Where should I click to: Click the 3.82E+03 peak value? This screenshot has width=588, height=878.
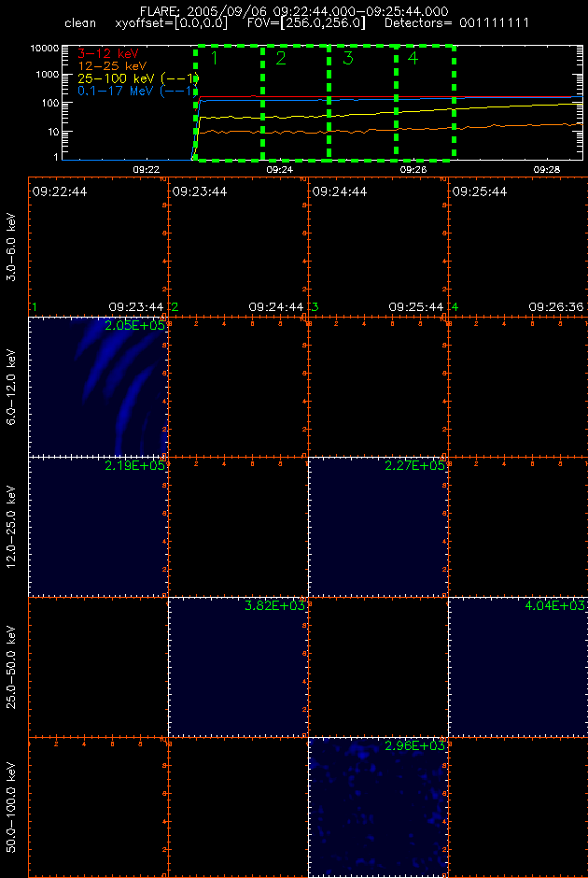pyautogui.click(x=274, y=606)
